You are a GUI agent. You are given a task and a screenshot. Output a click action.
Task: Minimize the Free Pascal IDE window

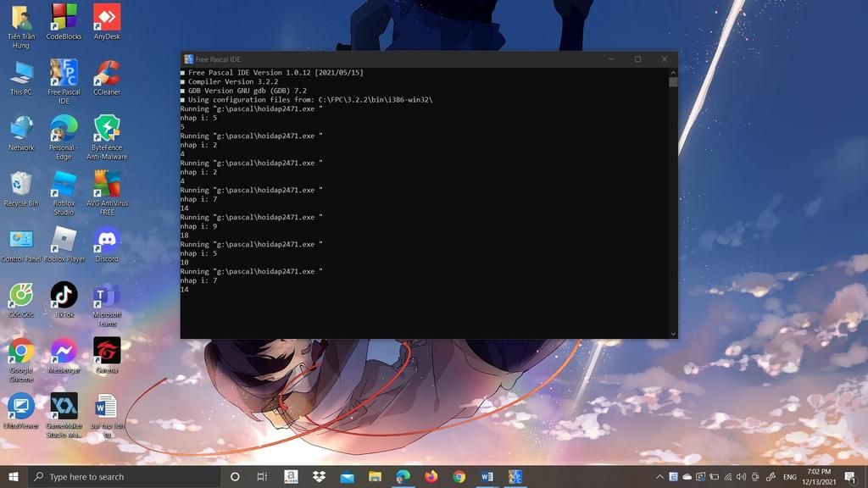click(612, 59)
